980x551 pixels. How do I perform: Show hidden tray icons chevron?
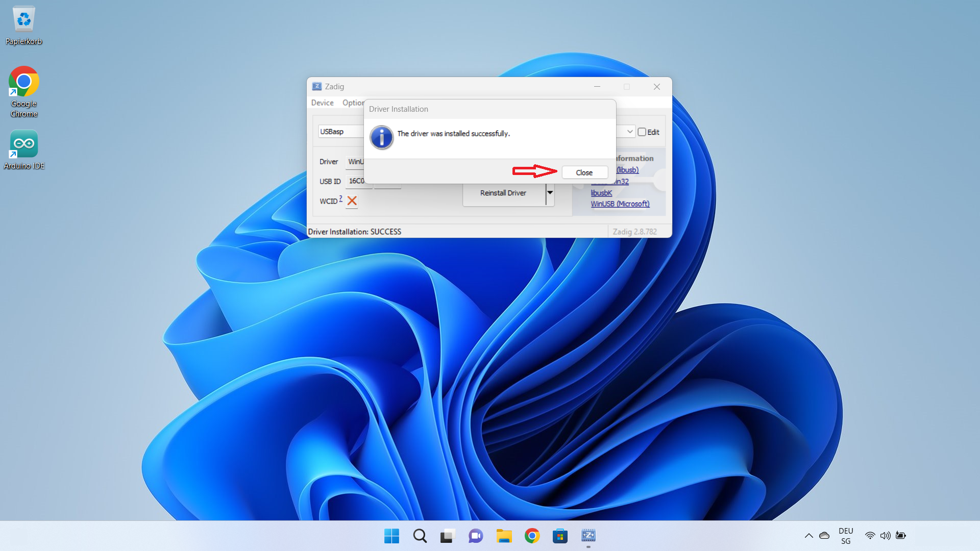[x=808, y=536]
